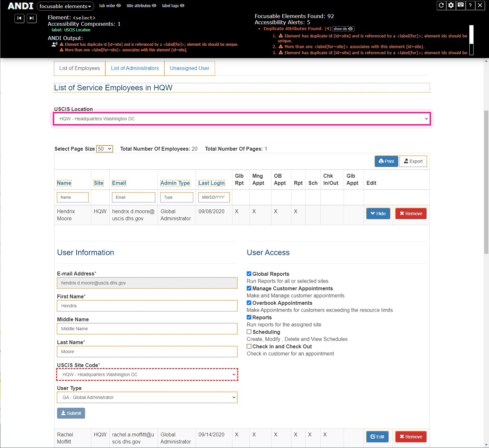
Task: Expand the User Type dropdown
Action: pyautogui.click(x=147, y=397)
